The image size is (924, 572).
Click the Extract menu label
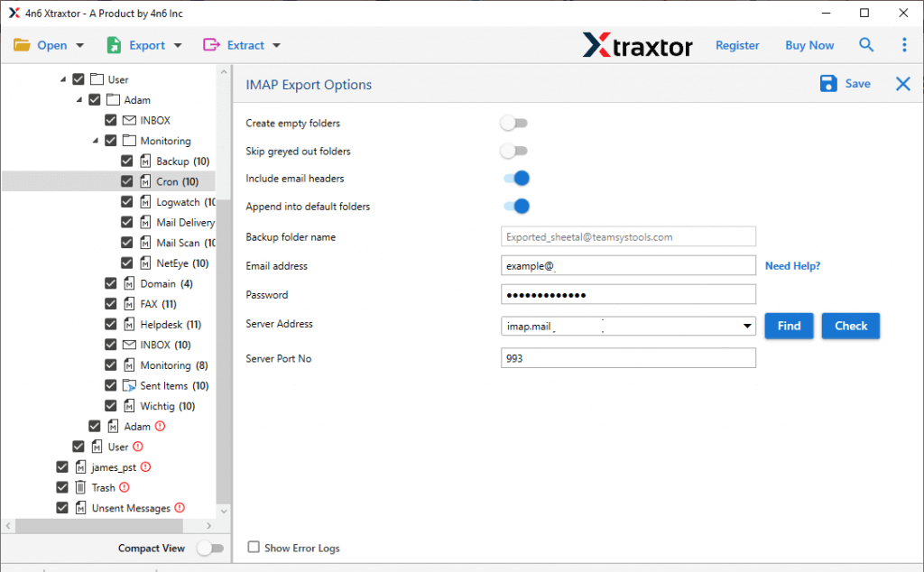pyautogui.click(x=245, y=45)
